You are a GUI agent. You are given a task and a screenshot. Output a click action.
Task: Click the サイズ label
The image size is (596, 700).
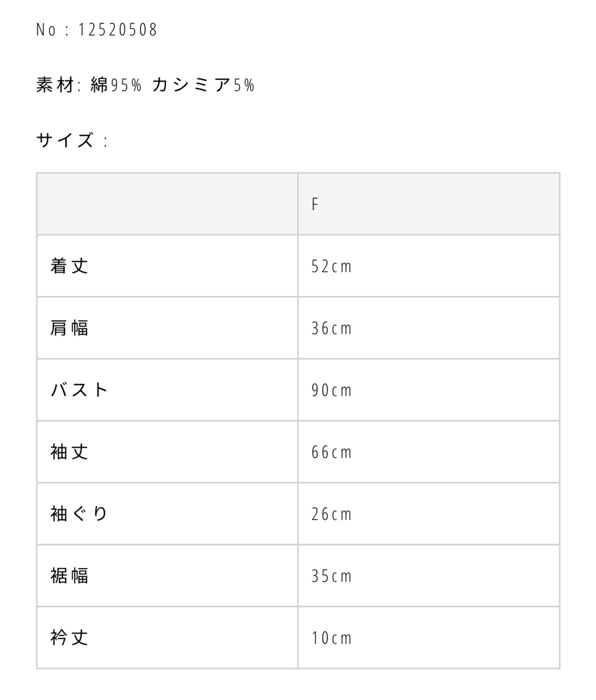65,140
